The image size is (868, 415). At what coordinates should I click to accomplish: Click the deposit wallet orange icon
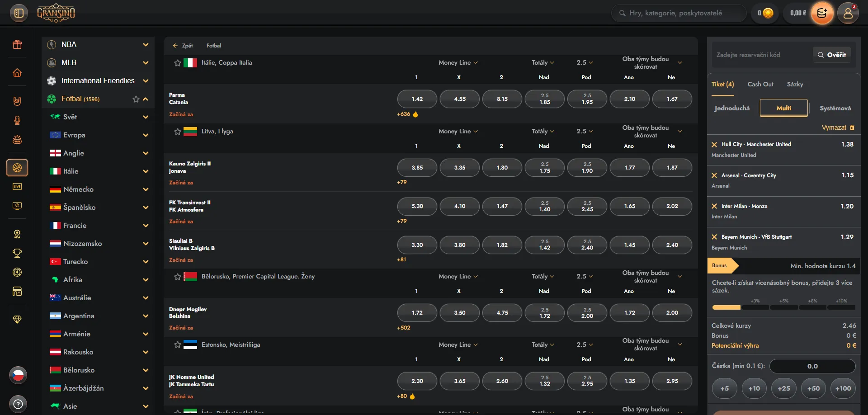[x=822, y=13]
